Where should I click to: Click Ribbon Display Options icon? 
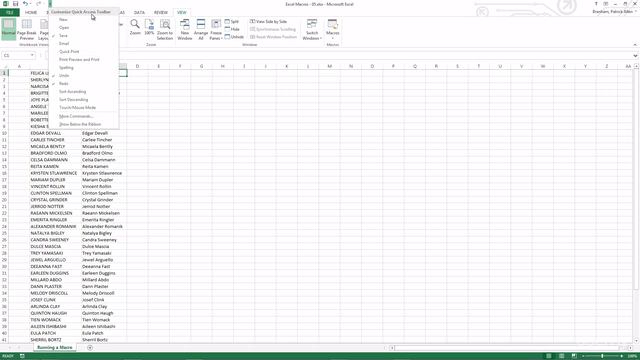[606, 4]
